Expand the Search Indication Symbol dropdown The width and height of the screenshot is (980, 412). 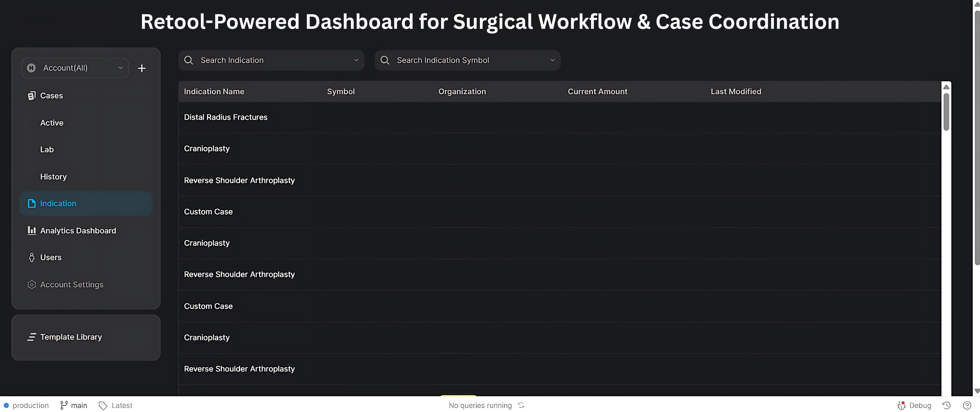[x=468, y=60]
